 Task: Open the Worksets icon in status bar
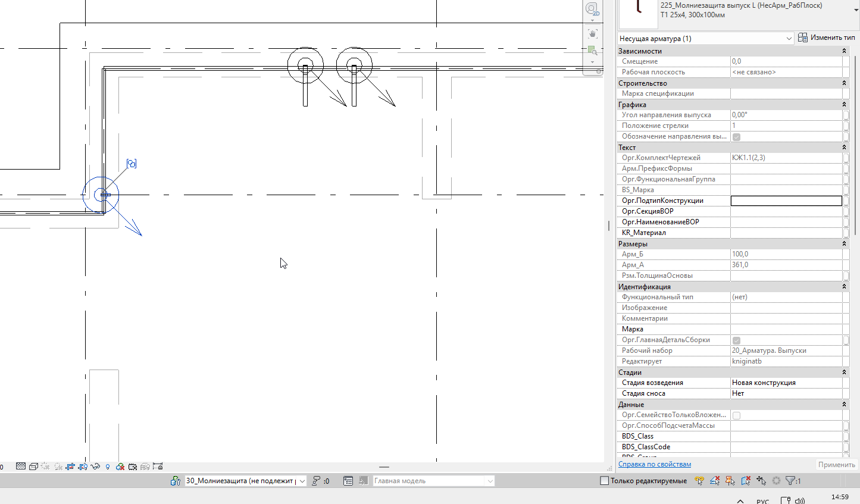[175, 481]
